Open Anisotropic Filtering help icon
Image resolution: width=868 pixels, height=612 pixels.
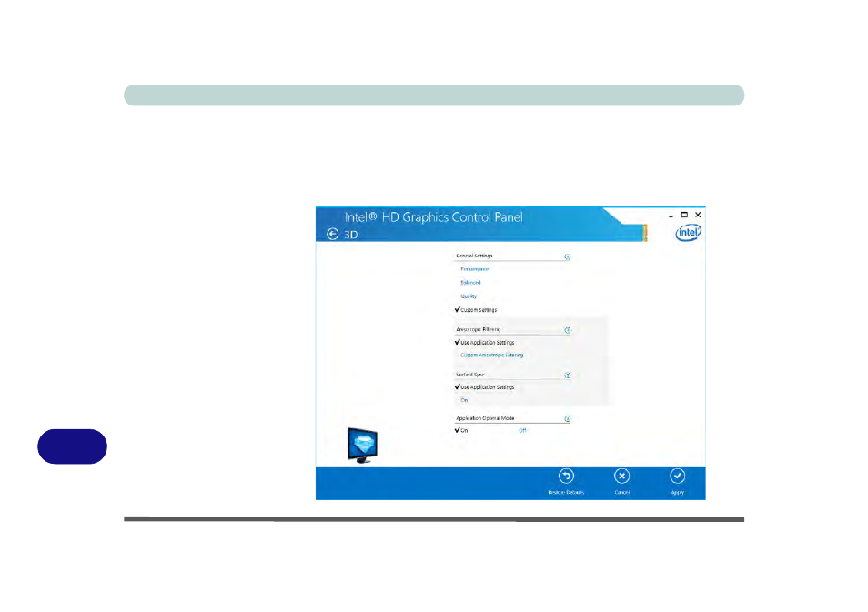(567, 330)
